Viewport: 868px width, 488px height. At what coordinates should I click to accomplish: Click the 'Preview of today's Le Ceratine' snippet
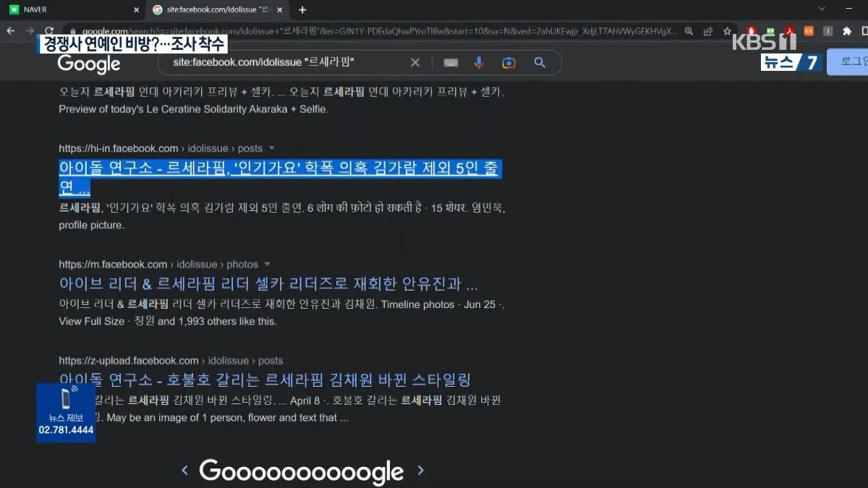coord(193,109)
